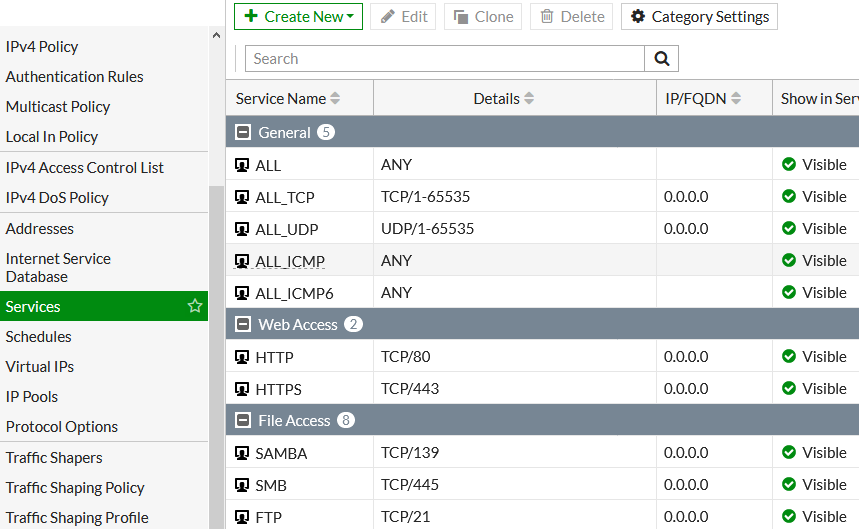Click the ALL_TCP service icon
The image size is (859, 529).
pos(242,197)
